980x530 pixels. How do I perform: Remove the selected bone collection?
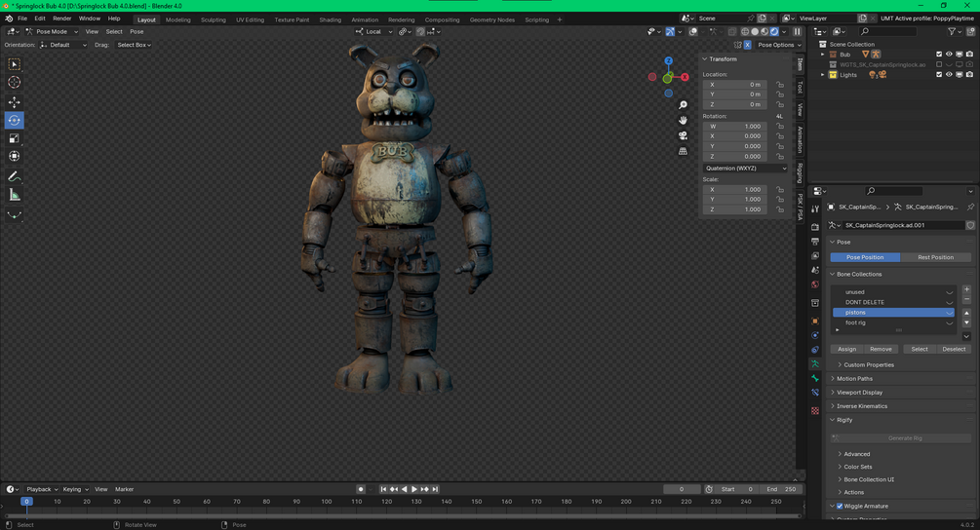tap(967, 299)
